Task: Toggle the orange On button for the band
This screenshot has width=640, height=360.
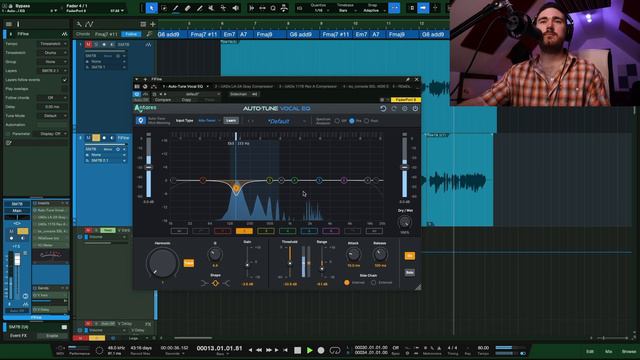Action: (410, 256)
